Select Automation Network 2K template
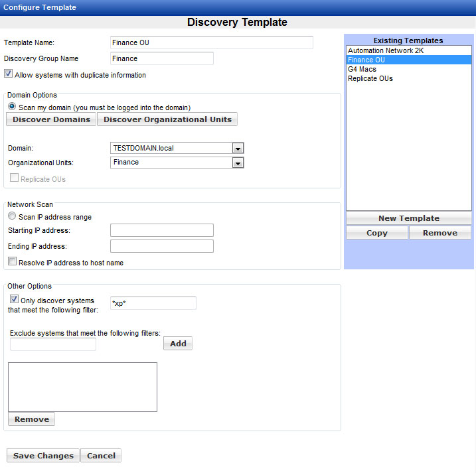Image resolution: width=476 pixels, height=473 pixels. 386,50
